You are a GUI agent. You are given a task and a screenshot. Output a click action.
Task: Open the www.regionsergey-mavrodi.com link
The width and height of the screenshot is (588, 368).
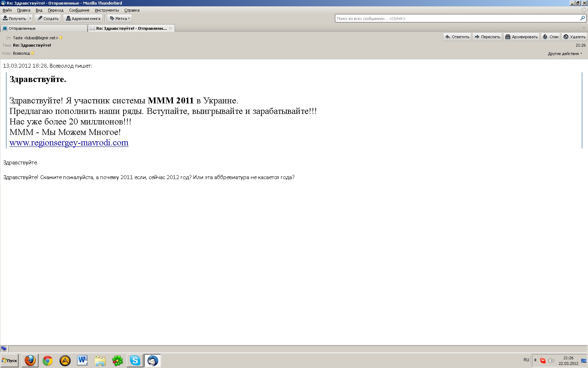(69, 143)
